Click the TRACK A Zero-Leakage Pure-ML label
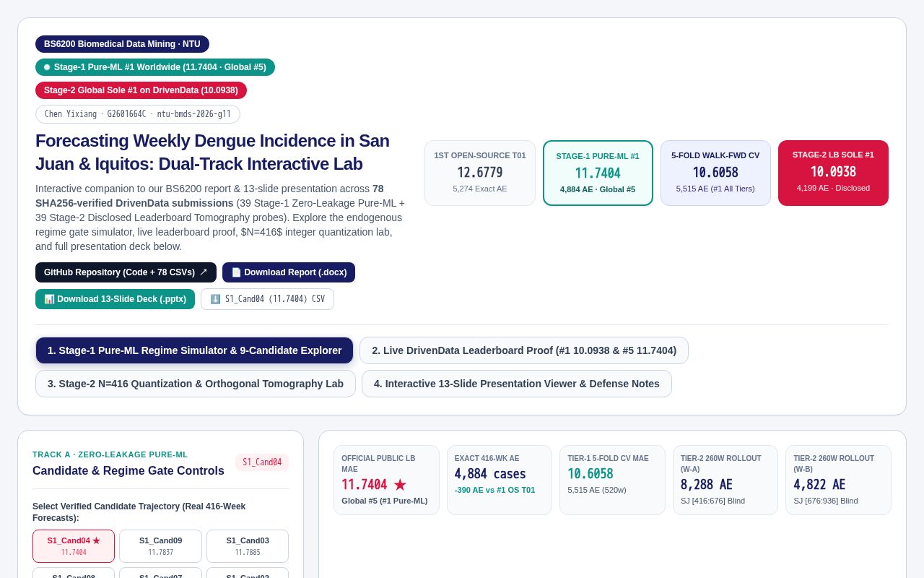The height and width of the screenshot is (578, 924). click(110, 454)
